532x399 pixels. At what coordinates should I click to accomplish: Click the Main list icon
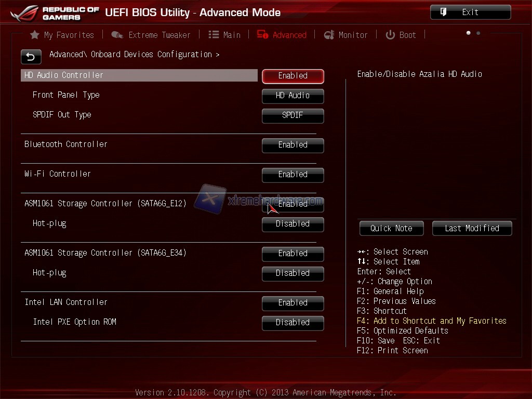tap(214, 35)
